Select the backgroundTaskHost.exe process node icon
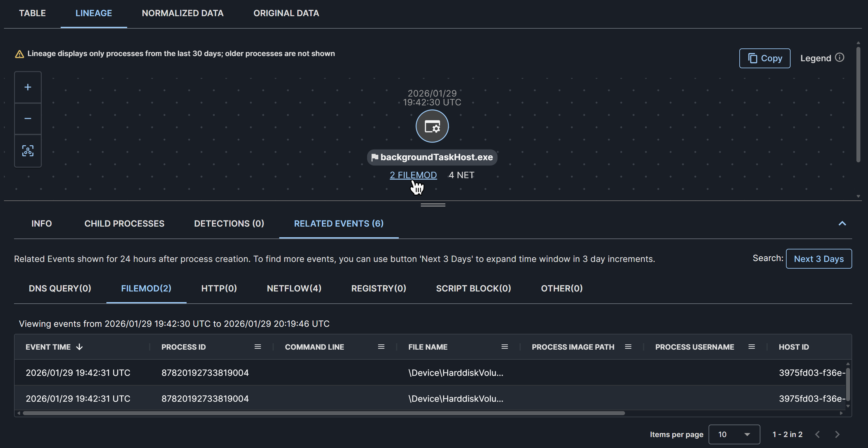 click(x=432, y=126)
